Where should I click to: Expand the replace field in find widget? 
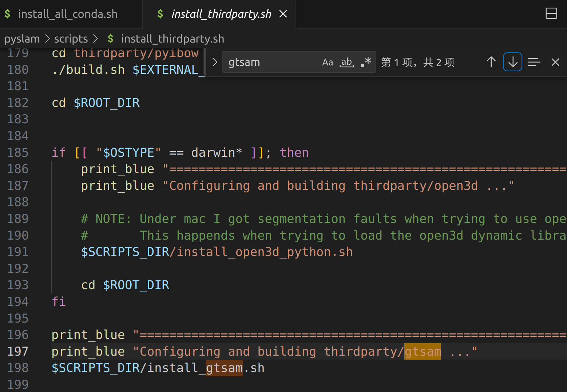(x=215, y=62)
